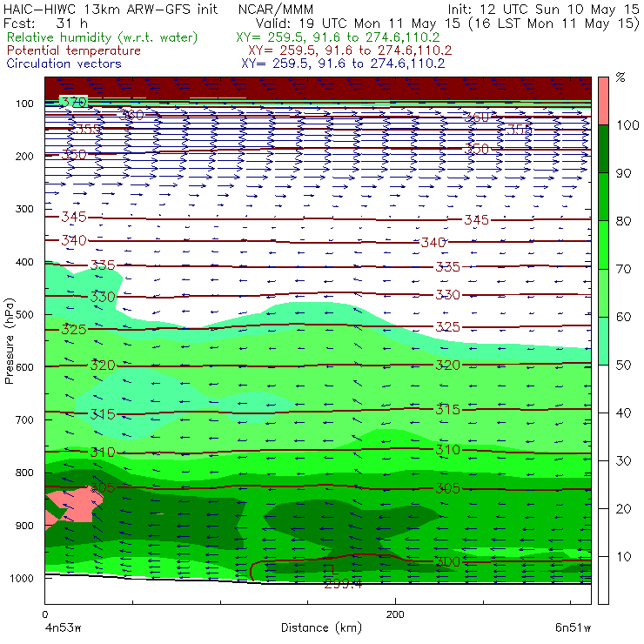Click the 'Pressure (hPa)' axis title
This screenshot has height=644, width=644.
tap(9, 341)
